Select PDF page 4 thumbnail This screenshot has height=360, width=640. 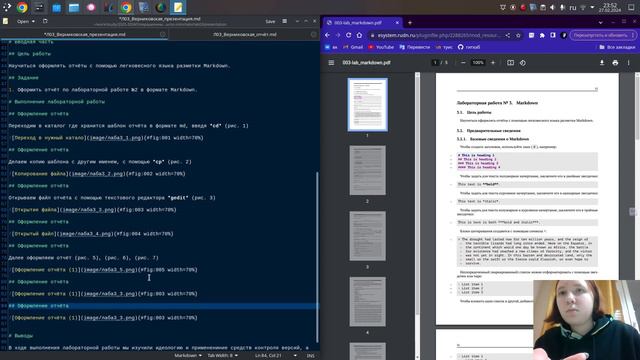[367, 302]
